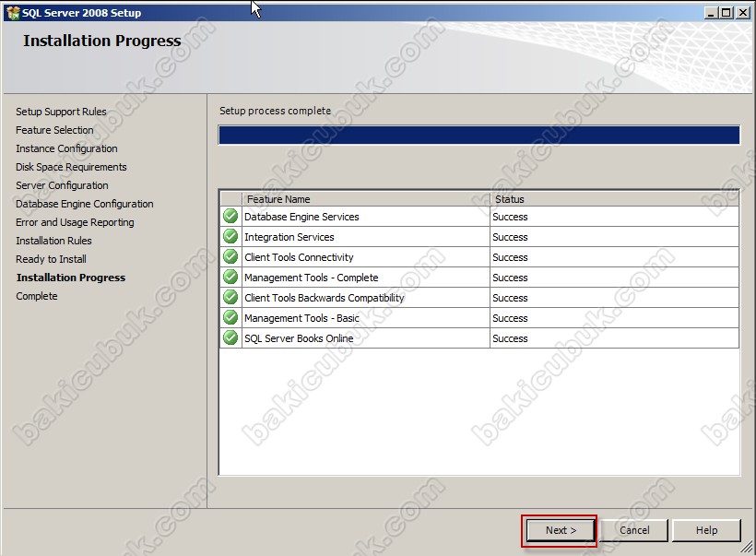Select the Setup Support Rules step

pyautogui.click(x=61, y=112)
